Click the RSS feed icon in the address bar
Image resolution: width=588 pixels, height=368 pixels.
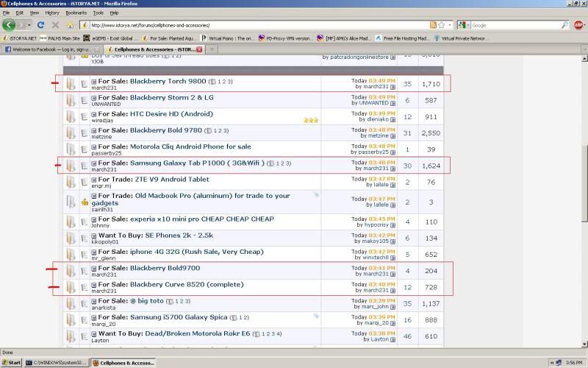[434, 25]
